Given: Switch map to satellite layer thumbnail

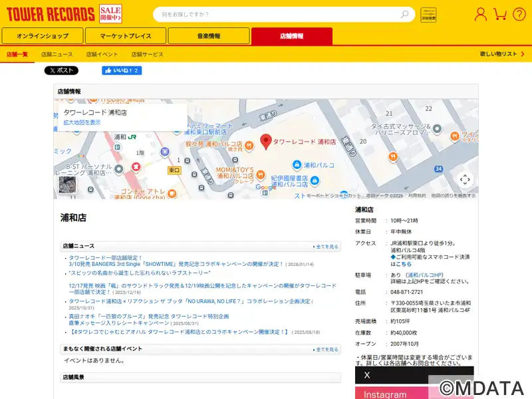Looking at the screenshot, I should [x=67, y=185].
